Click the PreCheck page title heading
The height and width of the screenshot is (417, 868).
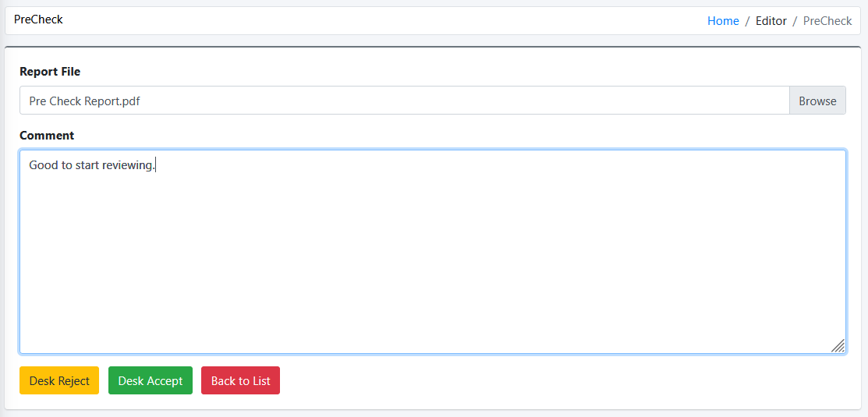click(38, 20)
